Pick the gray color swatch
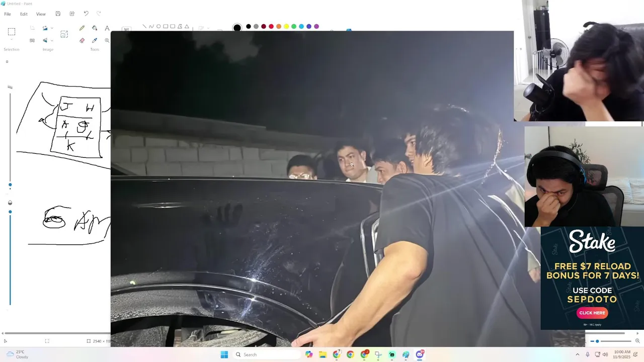 [x=256, y=26]
